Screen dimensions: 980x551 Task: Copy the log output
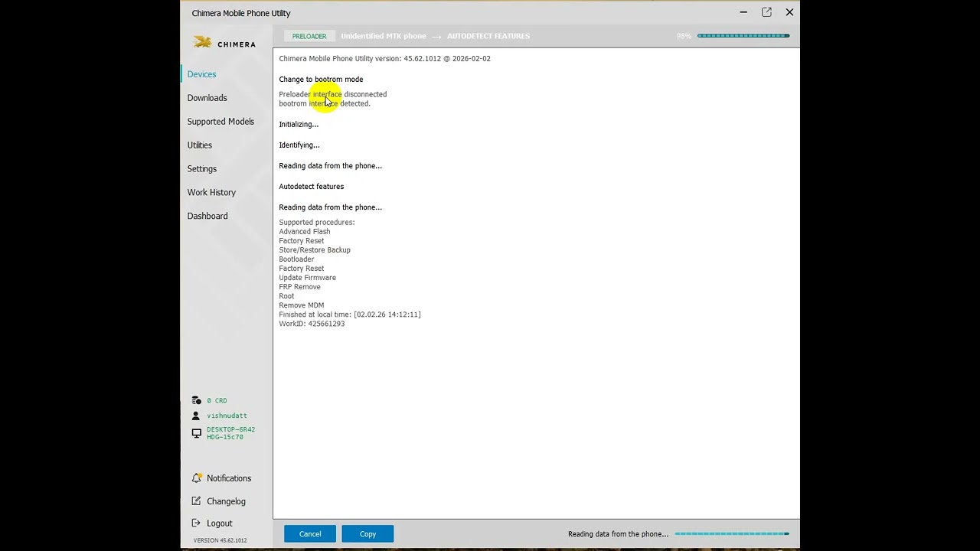tap(367, 534)
